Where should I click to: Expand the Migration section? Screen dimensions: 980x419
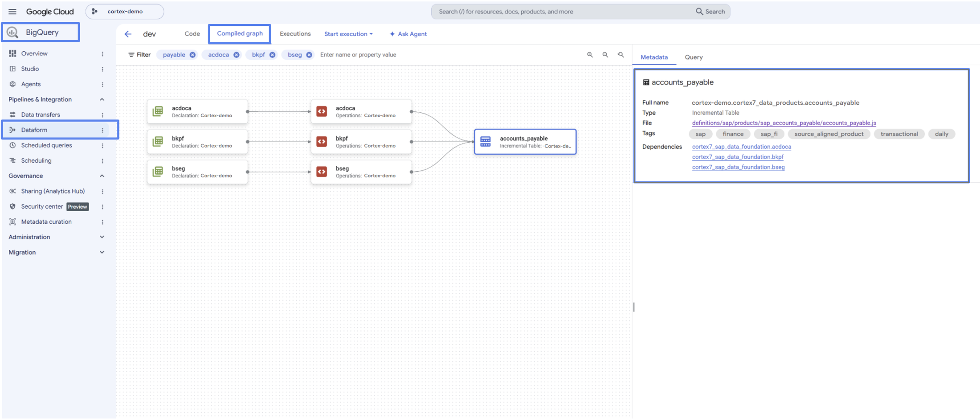[x=102, y=252]
